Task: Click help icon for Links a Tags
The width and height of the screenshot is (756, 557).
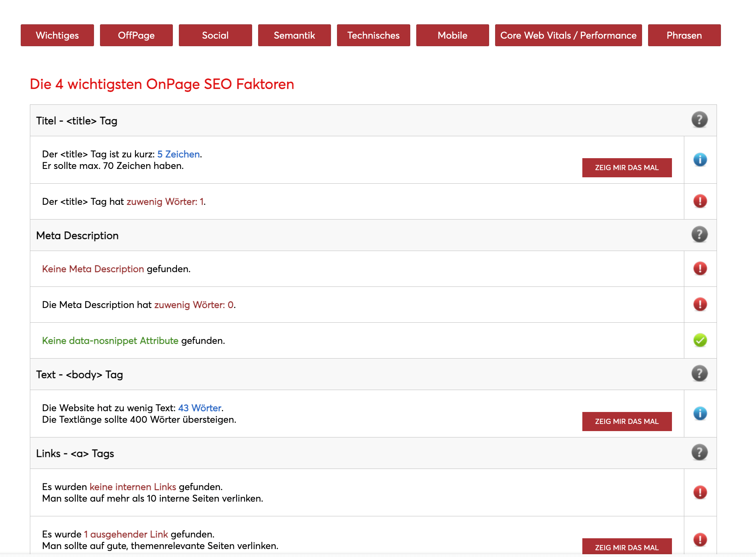Action: pos(699,452)
